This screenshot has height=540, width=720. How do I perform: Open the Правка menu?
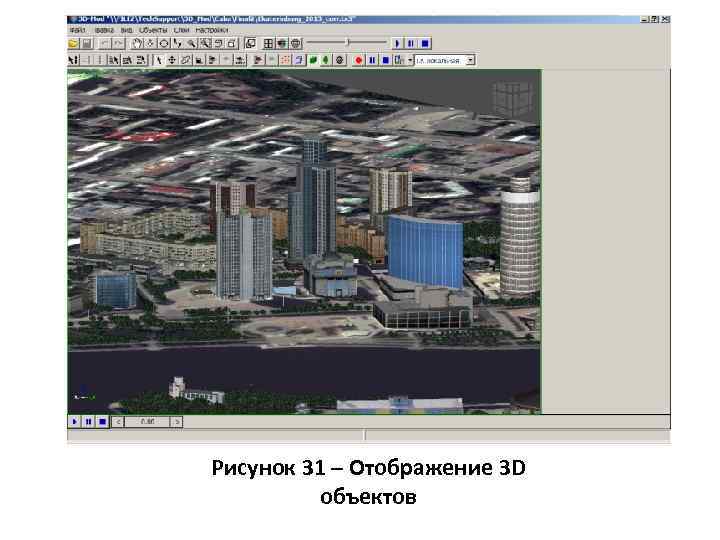tap(104, 30)
